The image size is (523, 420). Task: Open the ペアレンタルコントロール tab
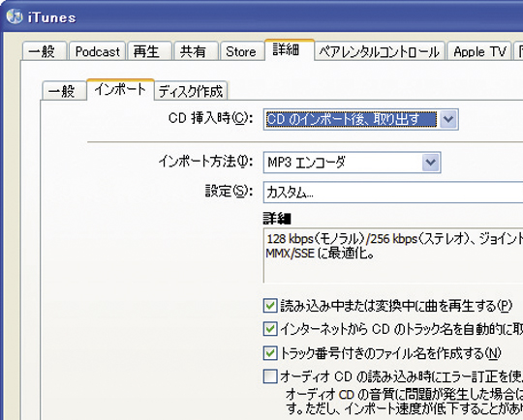tap(380, 51)
